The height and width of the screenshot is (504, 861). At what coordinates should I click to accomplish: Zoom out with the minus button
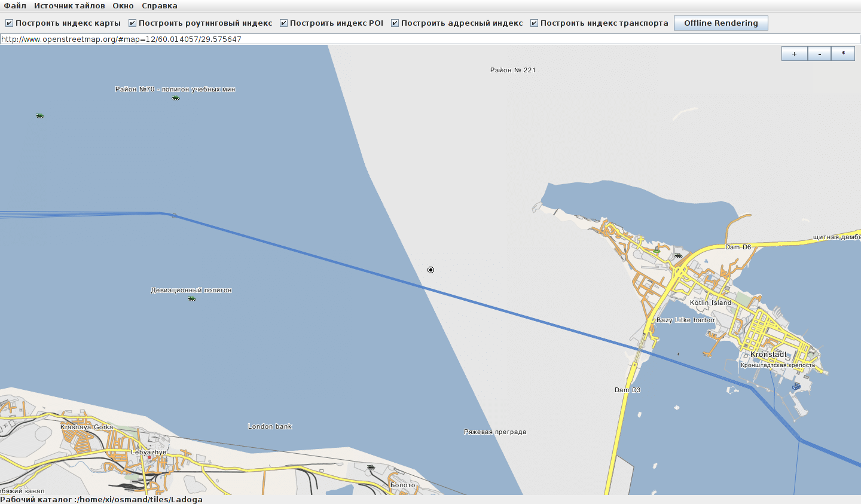(819, 54)
